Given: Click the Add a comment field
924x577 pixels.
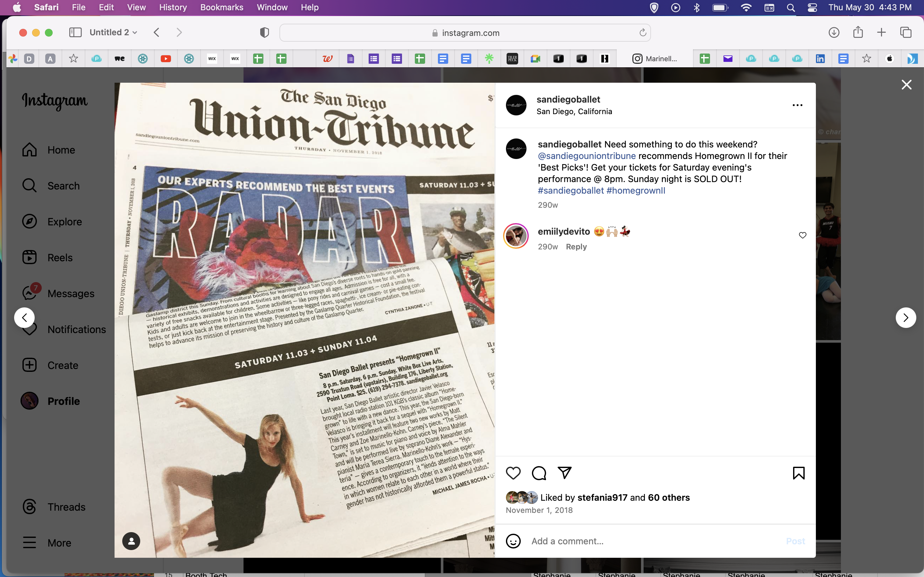Looking at the screenshot, I should point(649,541).
